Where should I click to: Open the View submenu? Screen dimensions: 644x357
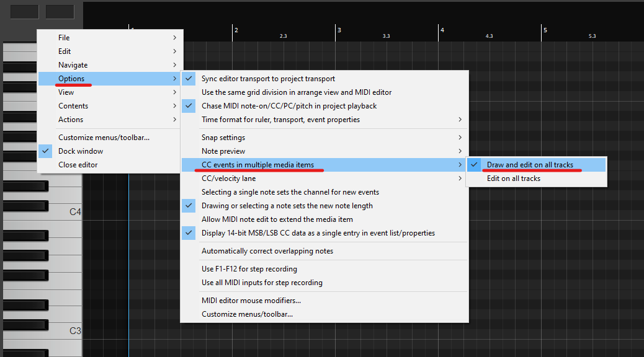(x=110, y=92)
